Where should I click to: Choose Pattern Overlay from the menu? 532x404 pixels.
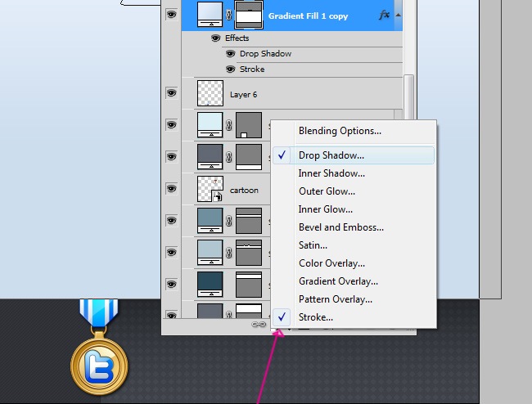(354, 299)
